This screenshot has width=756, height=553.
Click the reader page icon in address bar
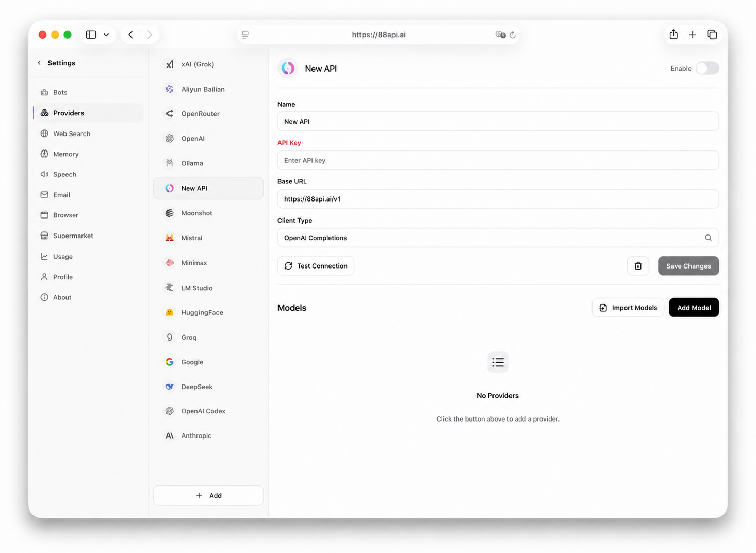[245, 35]
